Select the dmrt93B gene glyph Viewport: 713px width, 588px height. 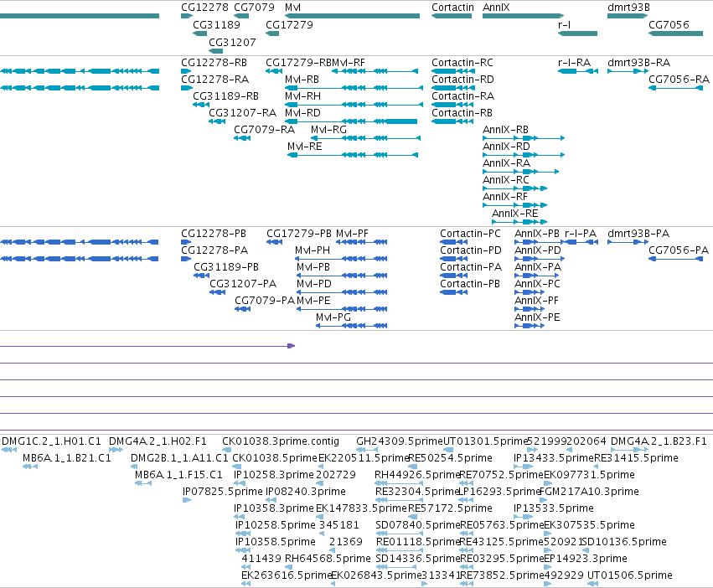pos(628,16)
